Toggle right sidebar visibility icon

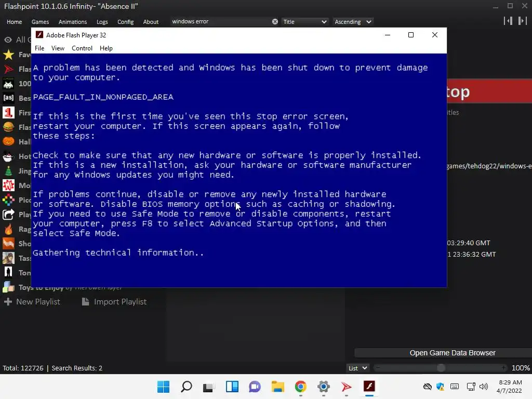tap(522, 21)
